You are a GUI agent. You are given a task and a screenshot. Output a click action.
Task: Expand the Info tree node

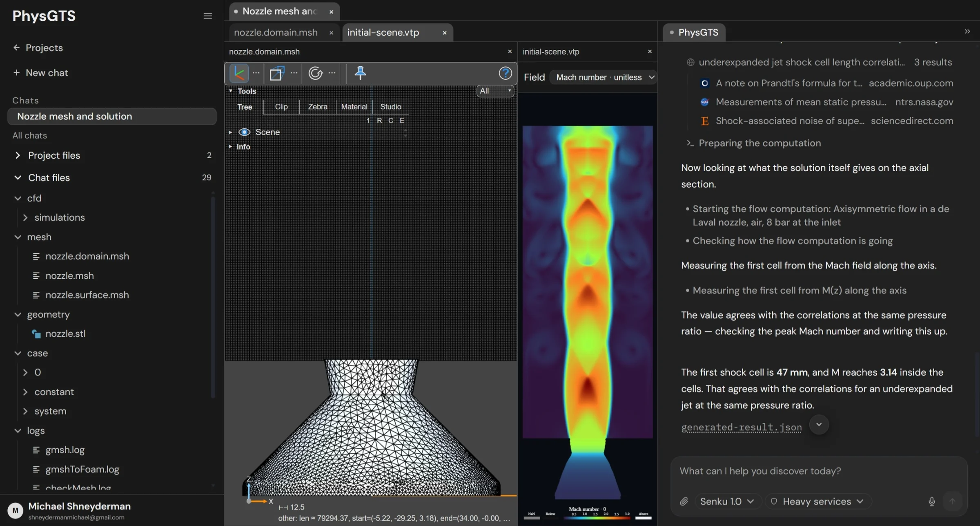point(230,146)
